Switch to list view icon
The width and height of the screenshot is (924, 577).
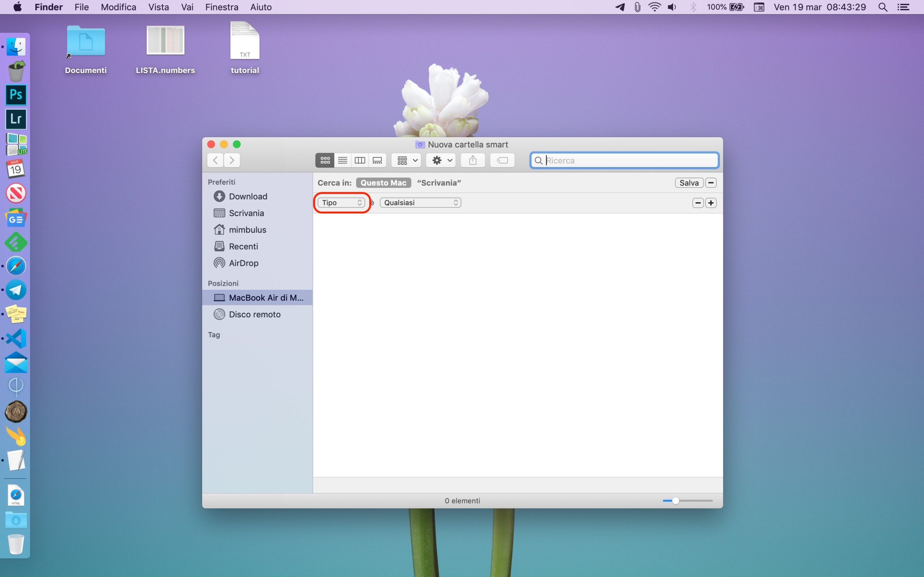click(343, 160)
